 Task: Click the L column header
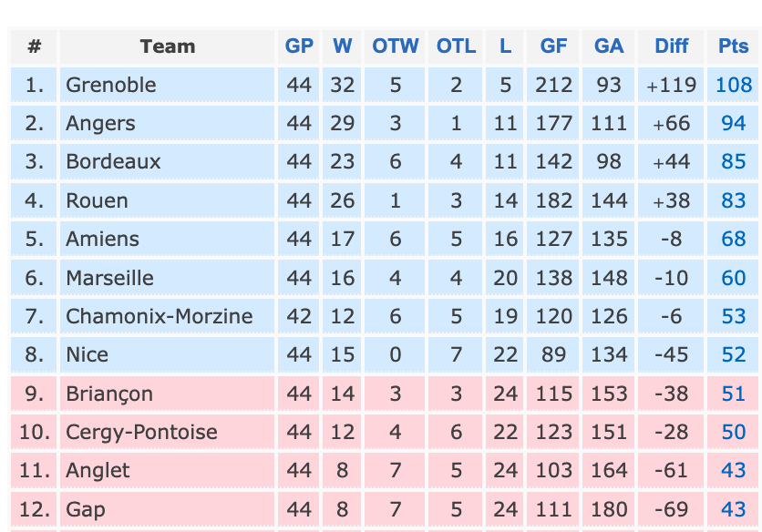tap(505, 46)
